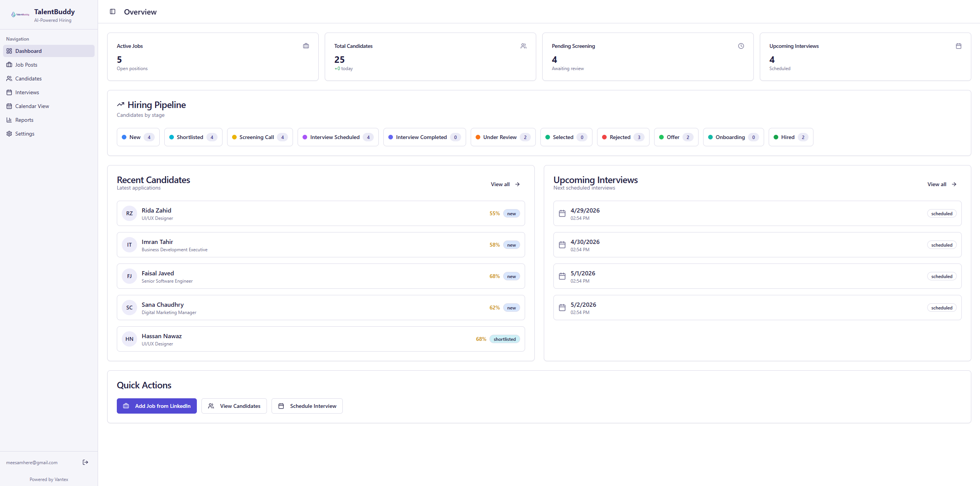Click the new badge on Rida Zahid
Screen dimensions: 980x486
coord(512,213)
